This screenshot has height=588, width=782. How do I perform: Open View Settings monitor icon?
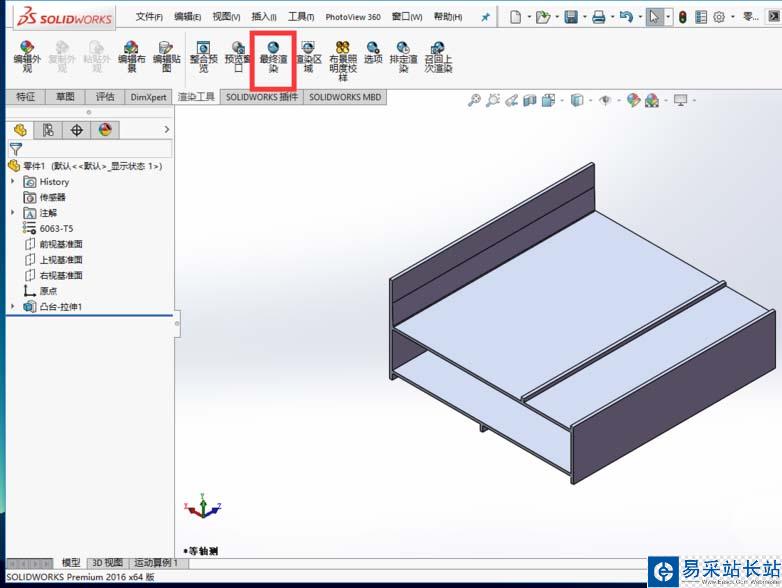680,101
